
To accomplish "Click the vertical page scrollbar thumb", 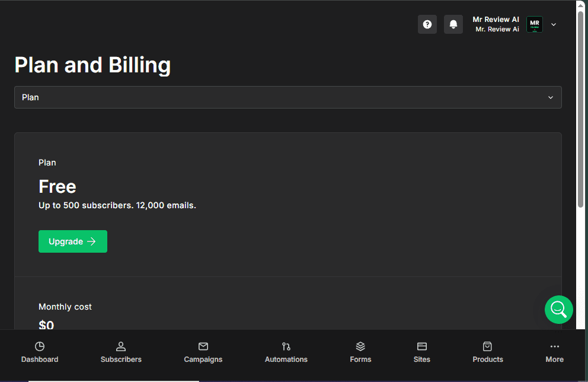I will pos(580,109).
